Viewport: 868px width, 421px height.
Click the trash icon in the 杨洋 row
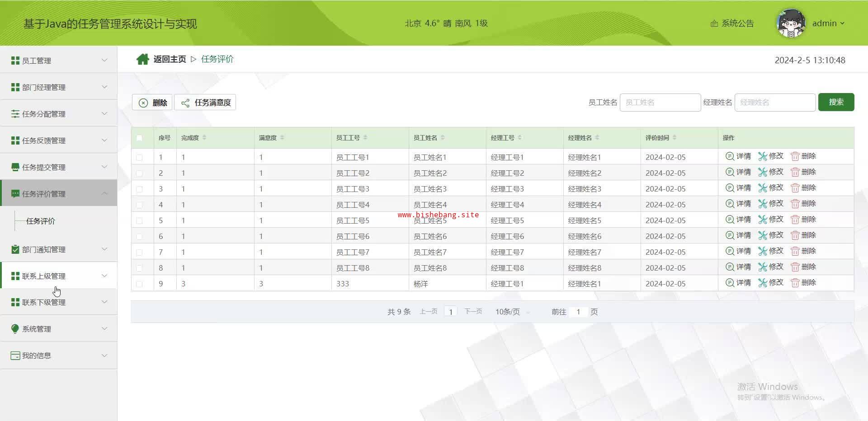pyautogui.click(x=795, y=283)
